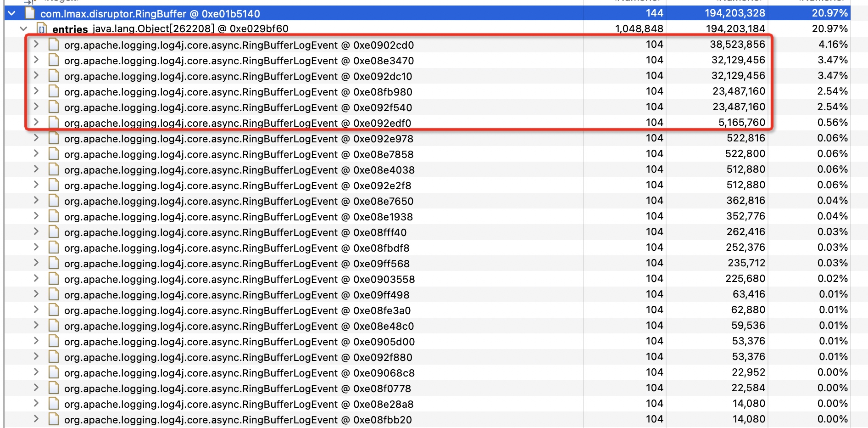Collapse the entries Object array node
Viewport: 868px width, 428px height.
click(23, 29)
